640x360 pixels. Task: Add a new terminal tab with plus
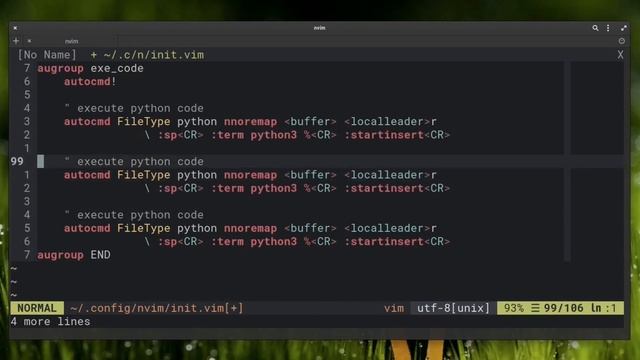pos(16,41)
